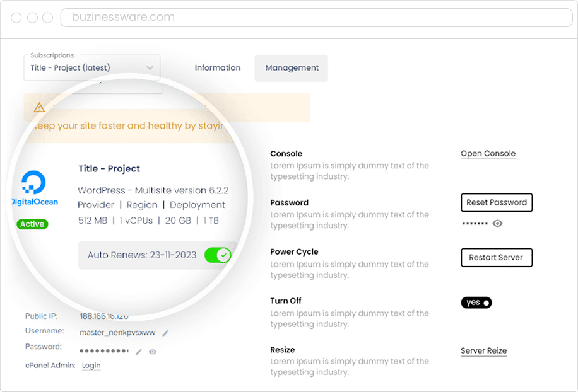Select the Management tab
Screen dimensions: 578x392
coord(292,68)
